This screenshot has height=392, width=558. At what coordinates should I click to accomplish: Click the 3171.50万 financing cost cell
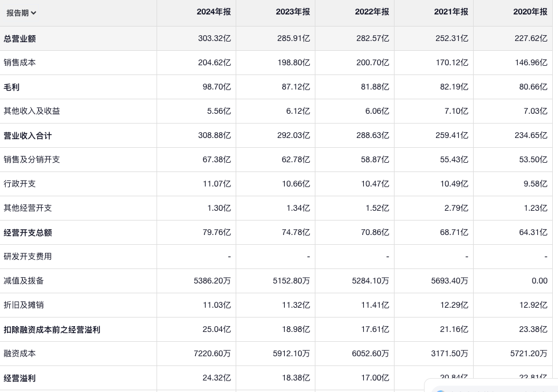point(449,353)
